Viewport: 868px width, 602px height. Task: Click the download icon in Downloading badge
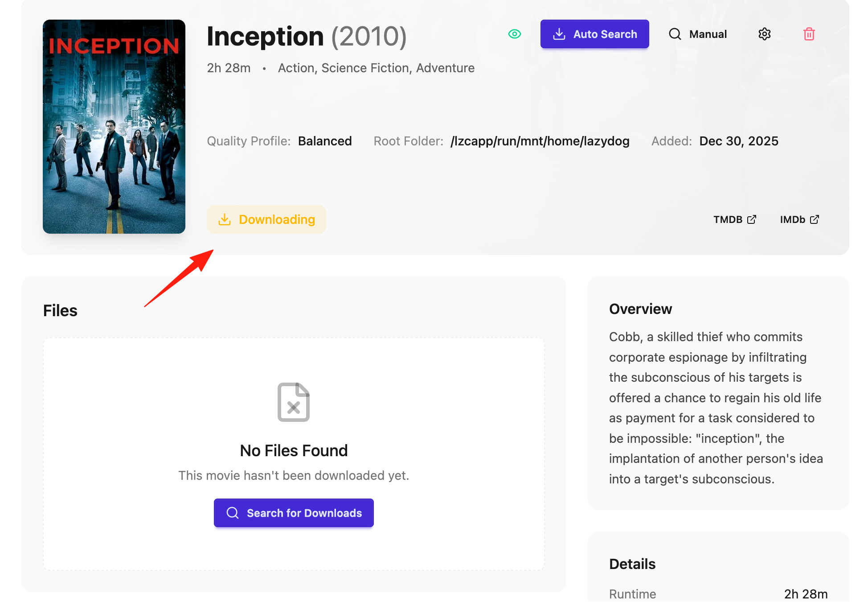tap(225, 219)
